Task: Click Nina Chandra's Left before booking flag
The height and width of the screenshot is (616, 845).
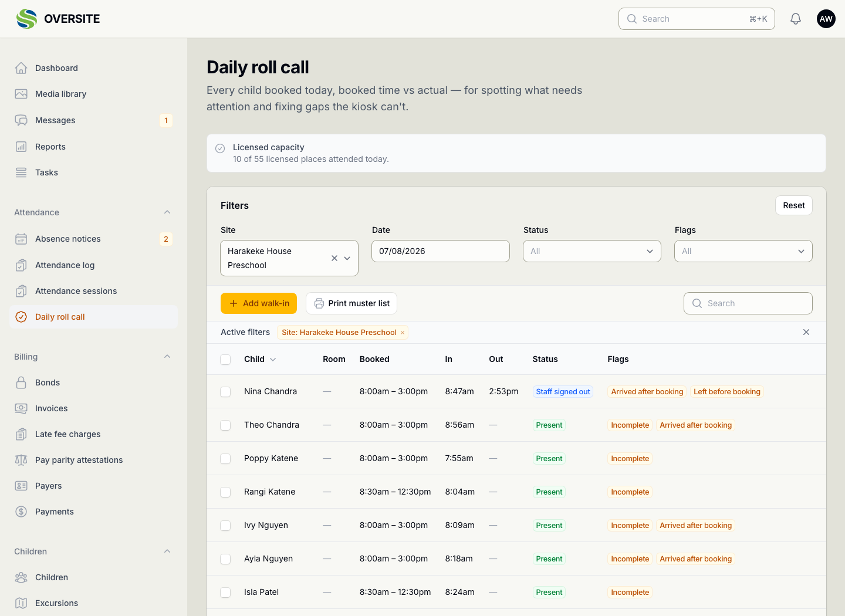Action: [x=727, y=391]
